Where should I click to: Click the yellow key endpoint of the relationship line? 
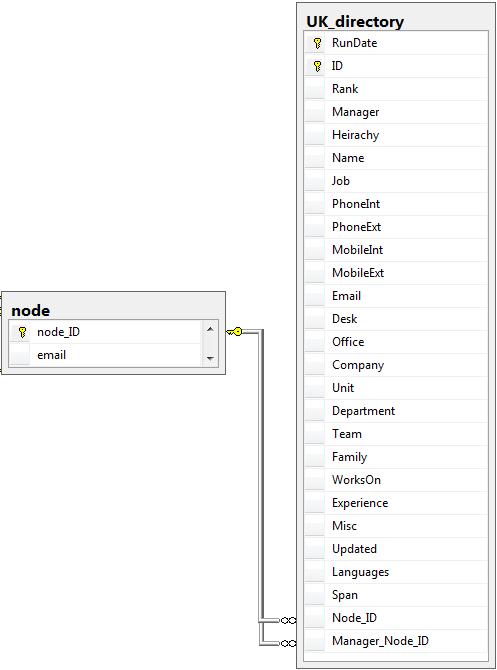[x=234, y=332]
